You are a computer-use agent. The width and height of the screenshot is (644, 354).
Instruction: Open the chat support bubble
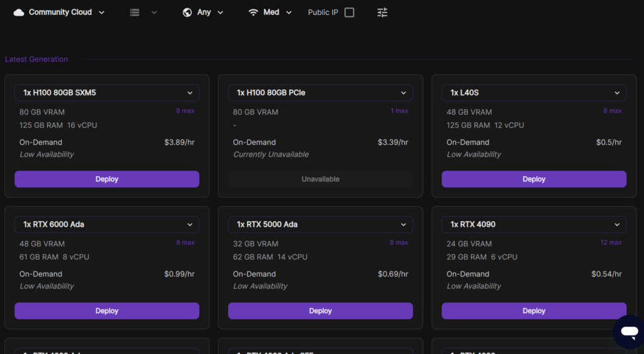click(x=629, y=333)
